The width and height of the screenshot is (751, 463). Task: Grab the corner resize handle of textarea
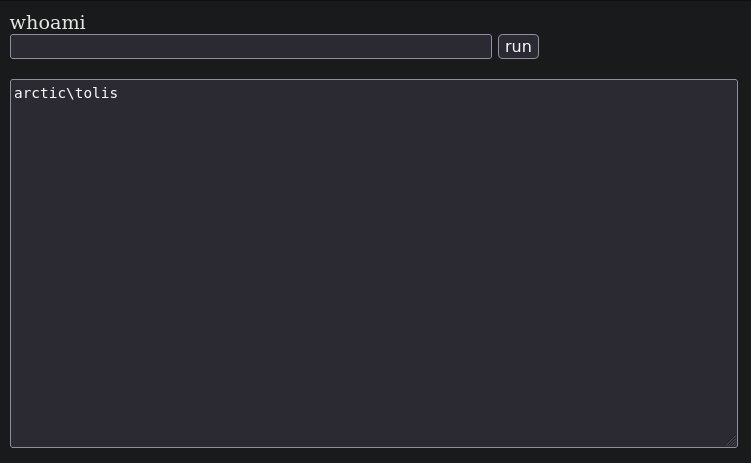[x=731, y=441]
